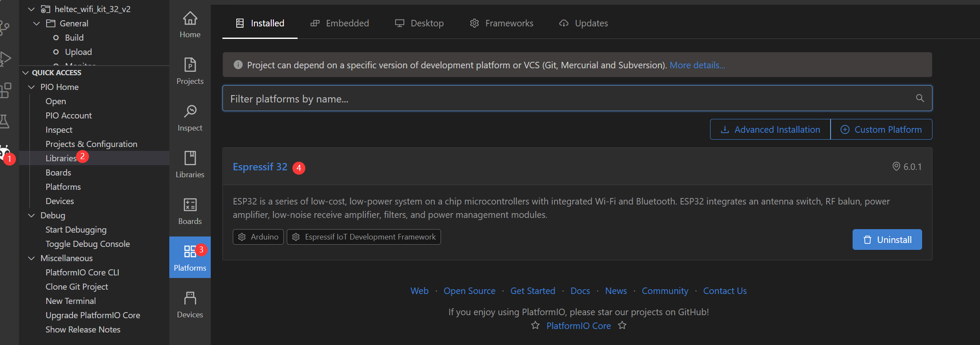Screen dimensions: 980x345
Task: Open Projects page icon in PIO sidebar
Action: coord(190,65)
